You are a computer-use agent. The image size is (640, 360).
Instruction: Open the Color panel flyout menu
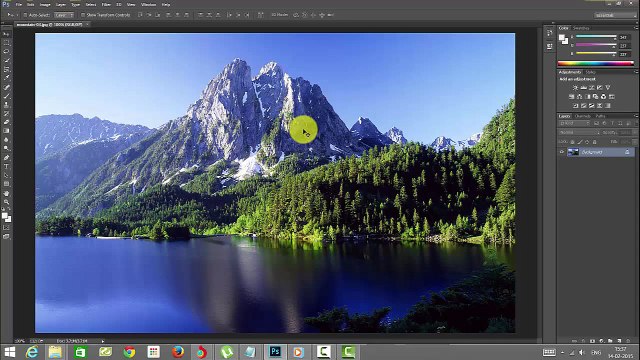click(x=636, y=28)
